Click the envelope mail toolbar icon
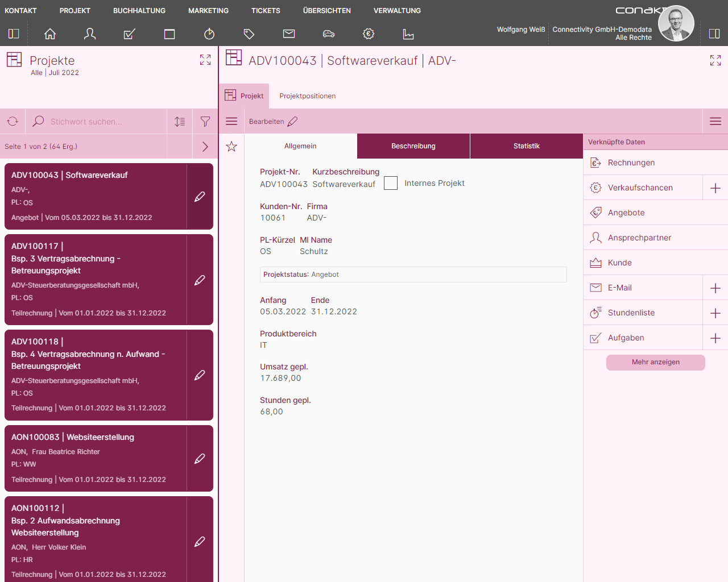 tap(289, 34)
